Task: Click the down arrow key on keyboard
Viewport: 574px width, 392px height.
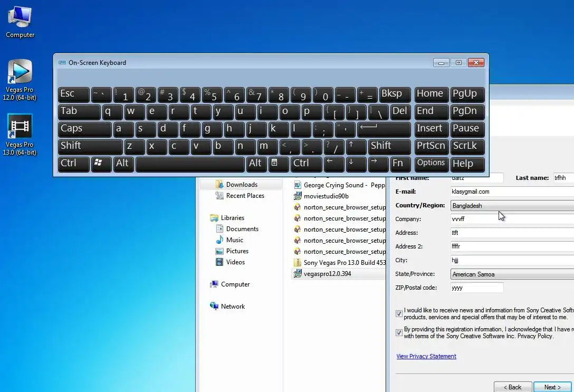Action: click(356, 164)
